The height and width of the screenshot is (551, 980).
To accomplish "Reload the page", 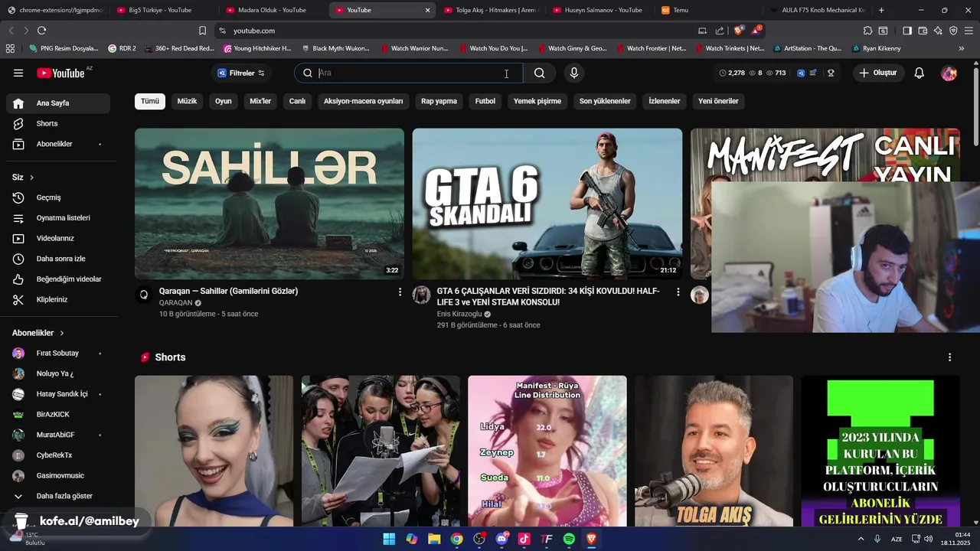I will click(41, 31).
